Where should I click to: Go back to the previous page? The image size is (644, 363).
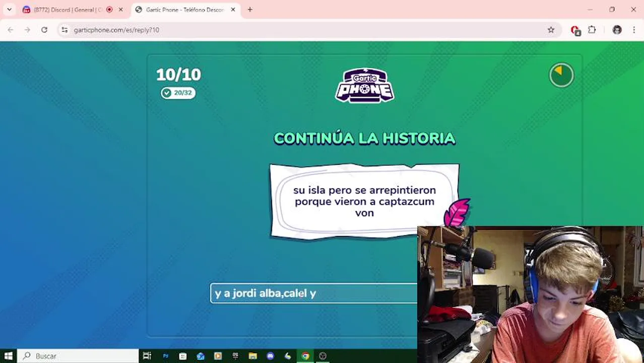click(x=11, y=30)
